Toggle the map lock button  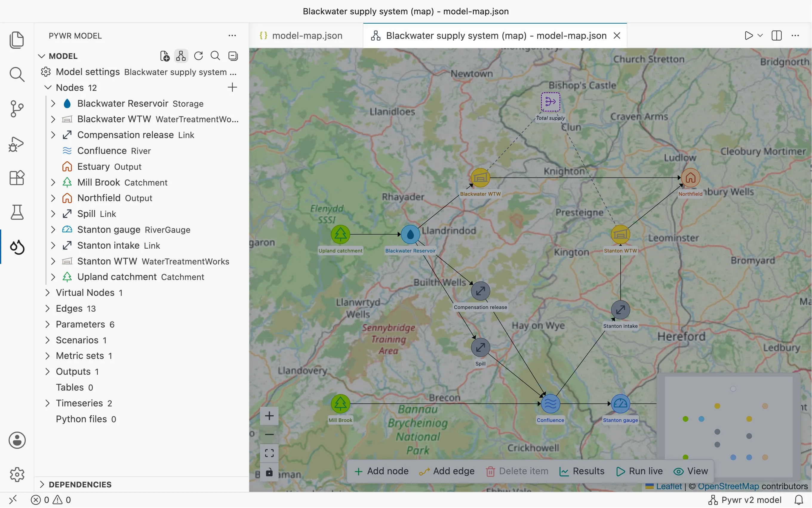[x=269, y=473]
